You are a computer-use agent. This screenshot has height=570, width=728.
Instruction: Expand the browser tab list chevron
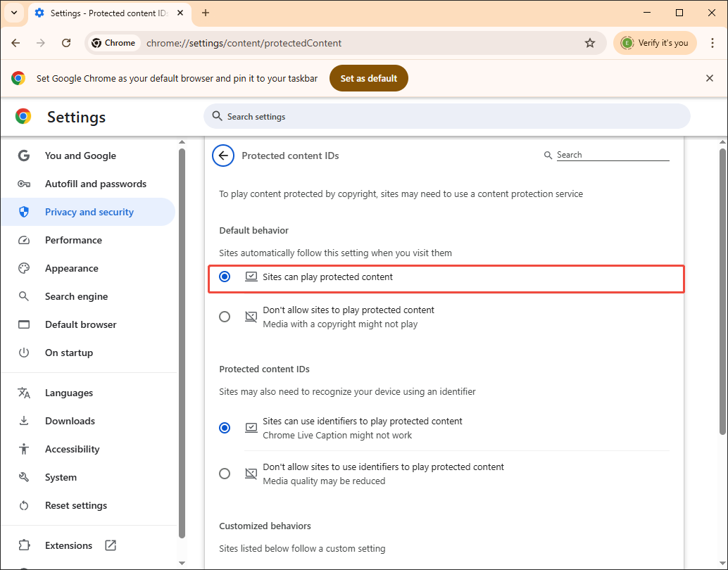tap(13, 13)
